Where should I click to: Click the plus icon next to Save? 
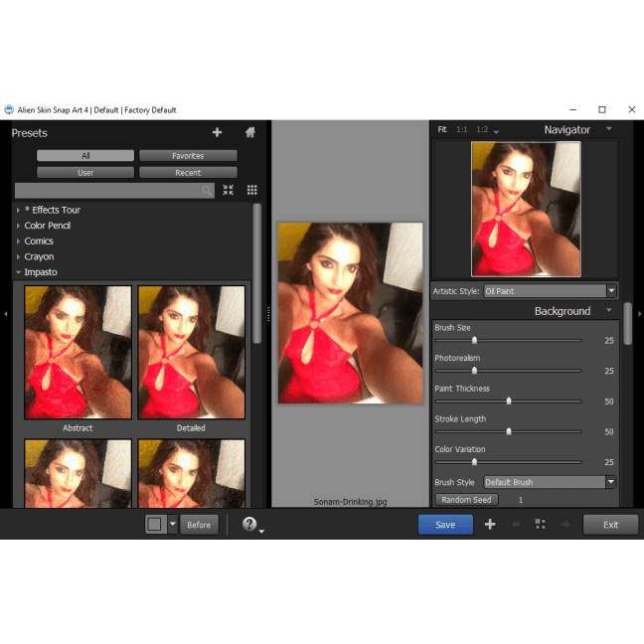coord(490,524)
